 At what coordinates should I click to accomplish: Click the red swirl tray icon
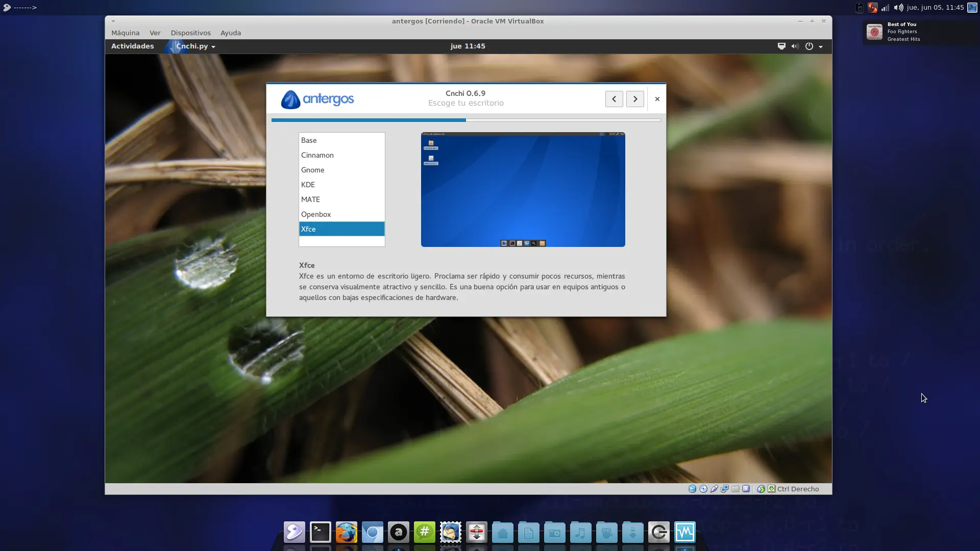[873, 8]
